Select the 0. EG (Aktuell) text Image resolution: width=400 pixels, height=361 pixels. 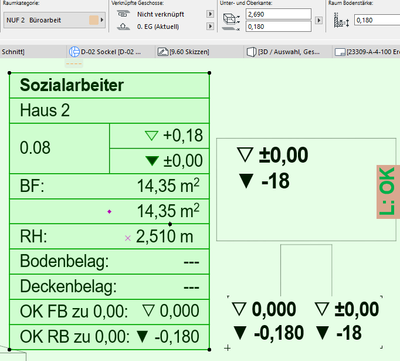coord(158,26)
